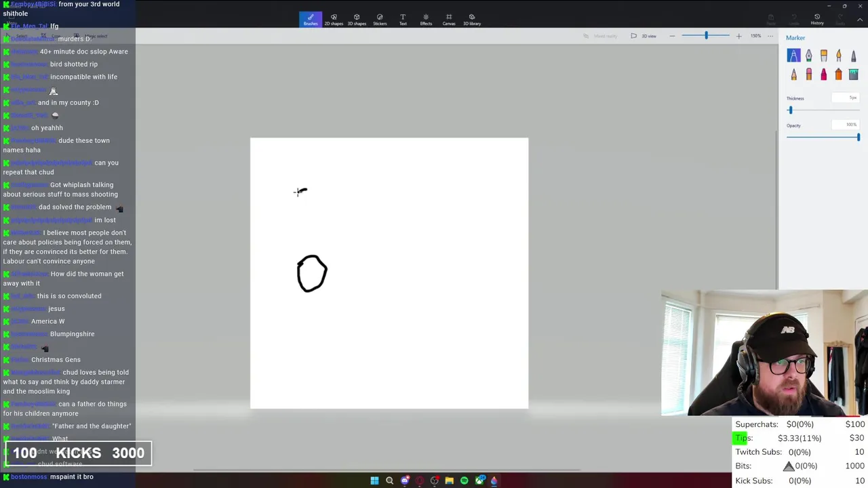868x488 pixels.
Task: Select the Eraser tool
Action: (x=808, y=75)
